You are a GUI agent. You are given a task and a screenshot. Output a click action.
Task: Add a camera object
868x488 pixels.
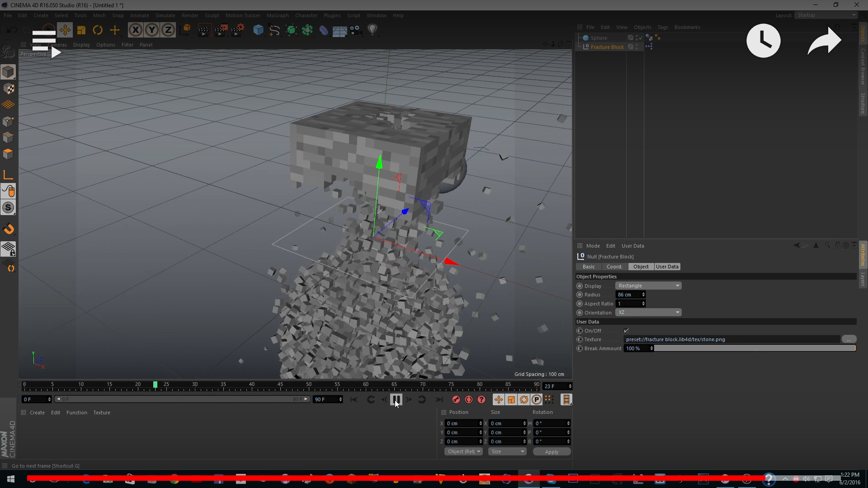(356, 30)
